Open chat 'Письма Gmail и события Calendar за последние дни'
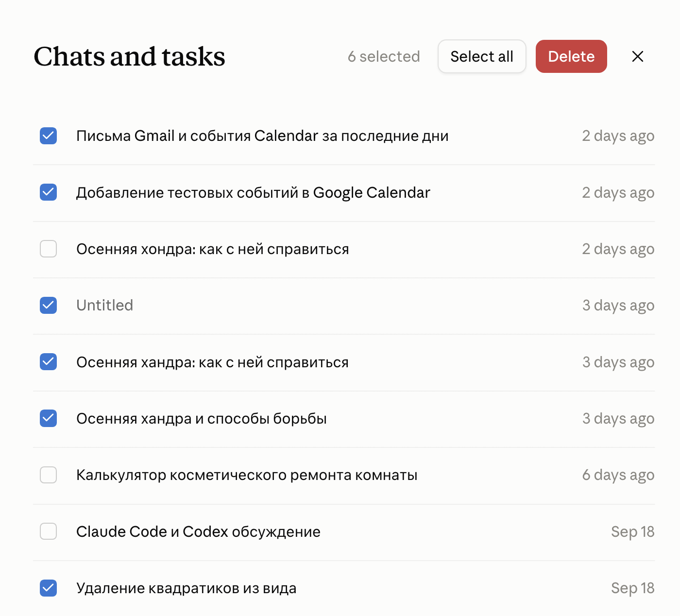Screen dimensions: 680x616 click(262, 136)
